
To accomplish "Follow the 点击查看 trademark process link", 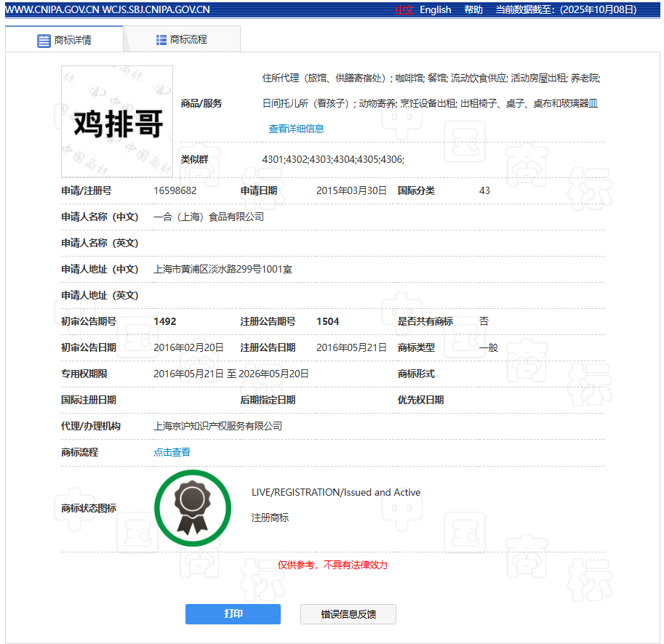I will coord(172,452).
